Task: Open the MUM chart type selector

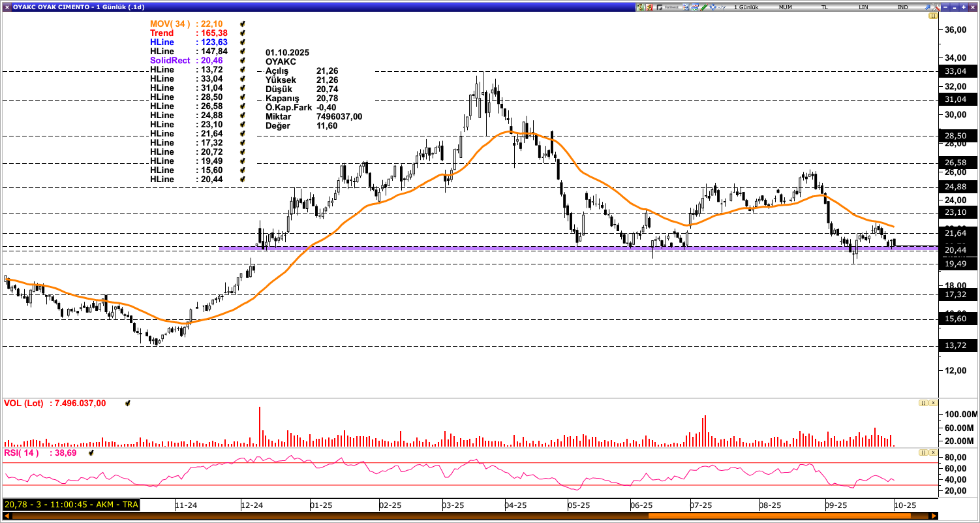Action: pyautogui.click(x=786, y=7)
